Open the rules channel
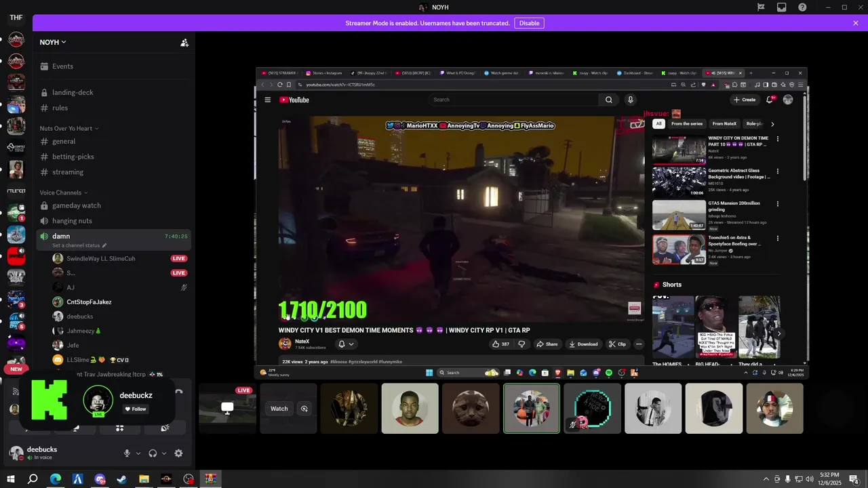868x488 pixels. coord(114,108)
